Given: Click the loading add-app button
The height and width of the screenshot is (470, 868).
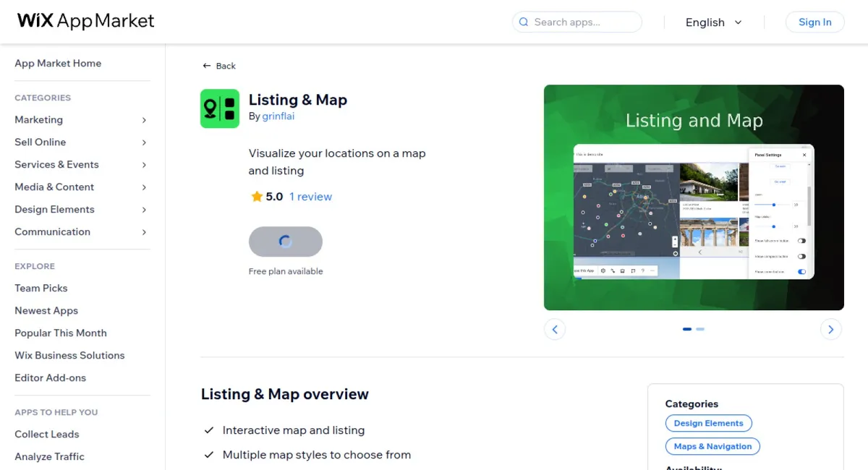Looking at the screenshot, I should point(286,242).
